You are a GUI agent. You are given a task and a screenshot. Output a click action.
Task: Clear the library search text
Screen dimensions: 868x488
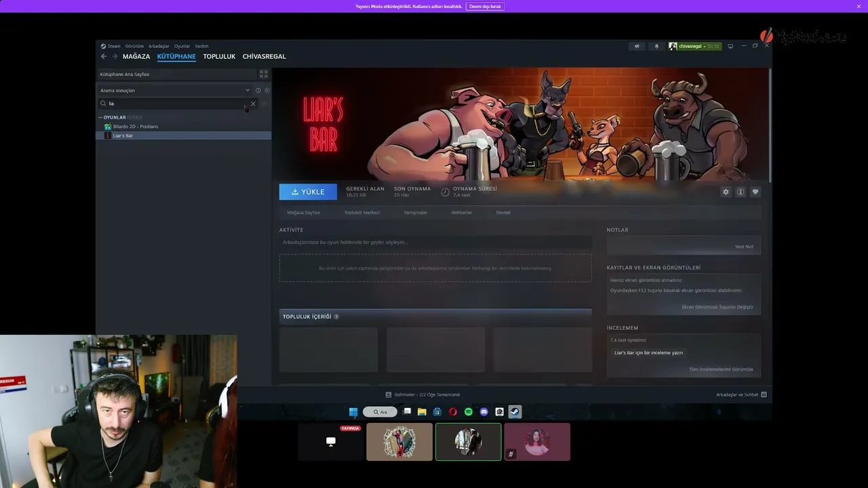tap(253, 104)
